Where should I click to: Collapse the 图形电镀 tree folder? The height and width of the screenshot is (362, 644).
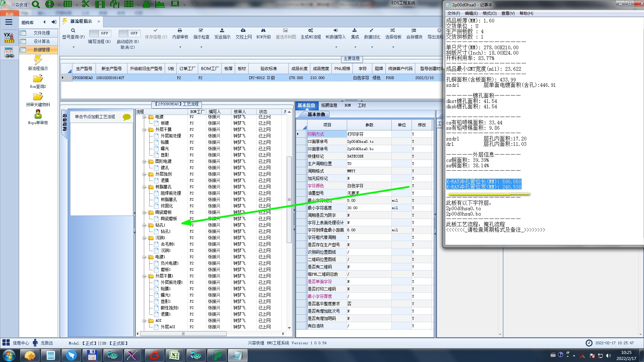(x=144, y=161)
